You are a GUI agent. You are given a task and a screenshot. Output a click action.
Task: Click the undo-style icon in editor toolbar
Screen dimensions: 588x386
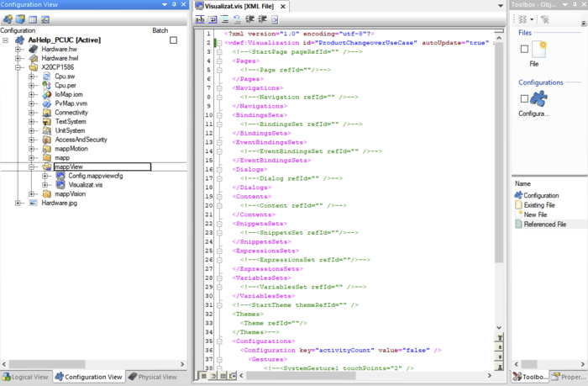(237, 19)
